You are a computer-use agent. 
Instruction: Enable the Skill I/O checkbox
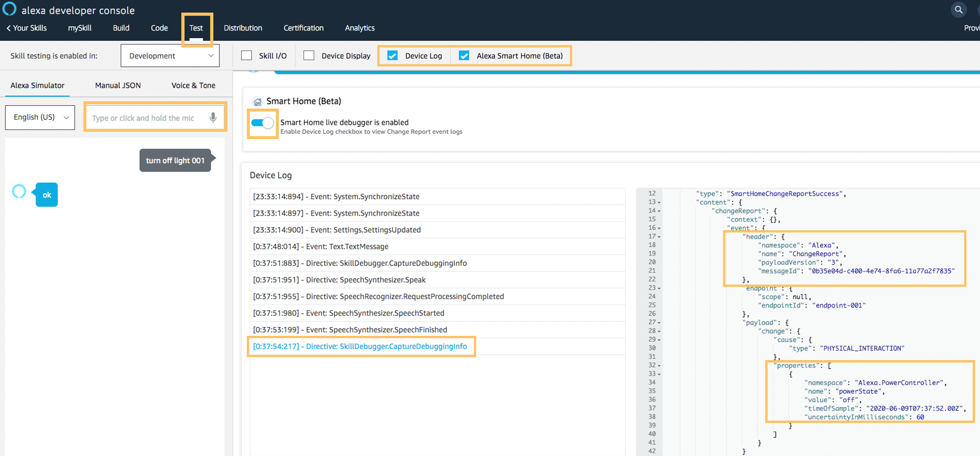pos(247,56)
